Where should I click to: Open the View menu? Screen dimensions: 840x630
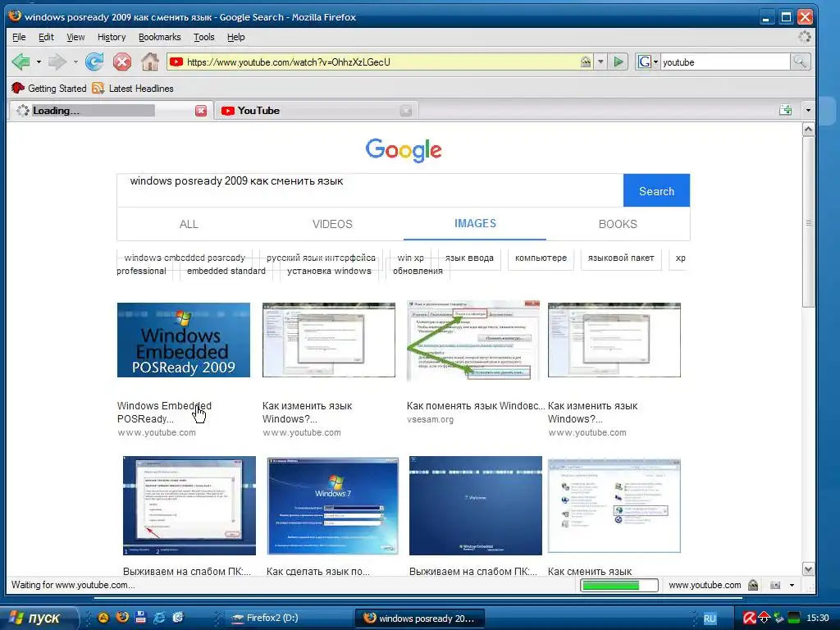click(75, 37)
